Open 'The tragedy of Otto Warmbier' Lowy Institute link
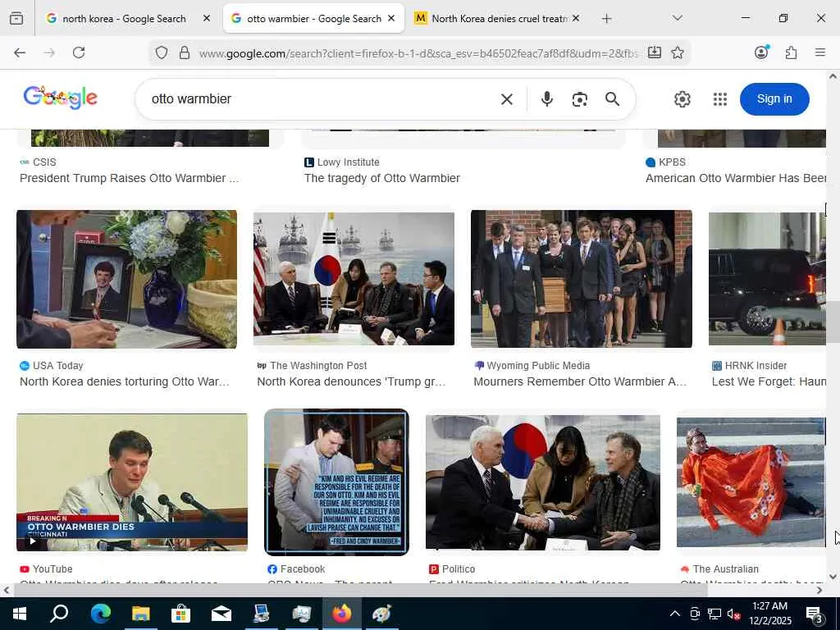840x630 pixels. point(382,178)
